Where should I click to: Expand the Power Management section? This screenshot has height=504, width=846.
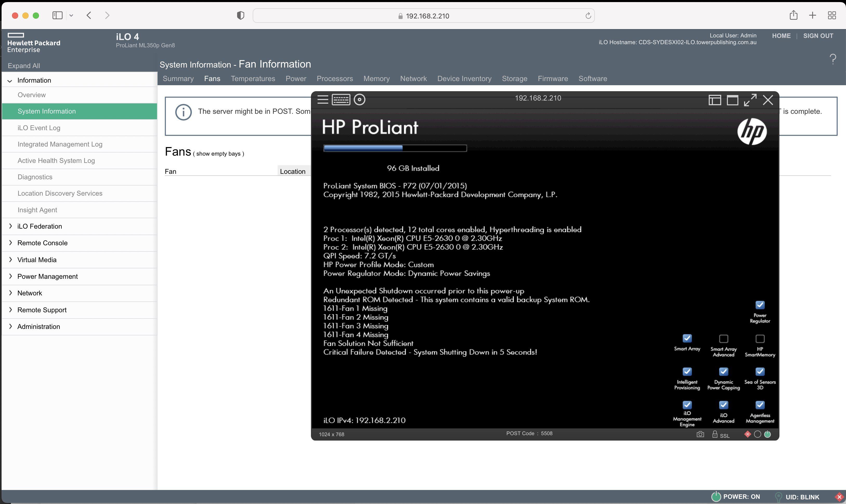[10, 276]
